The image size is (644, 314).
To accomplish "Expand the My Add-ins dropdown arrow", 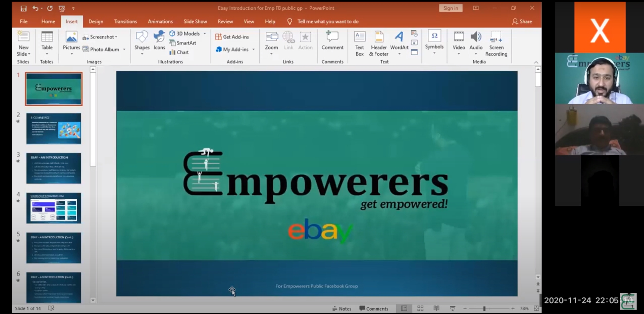I will pos(253,49).
